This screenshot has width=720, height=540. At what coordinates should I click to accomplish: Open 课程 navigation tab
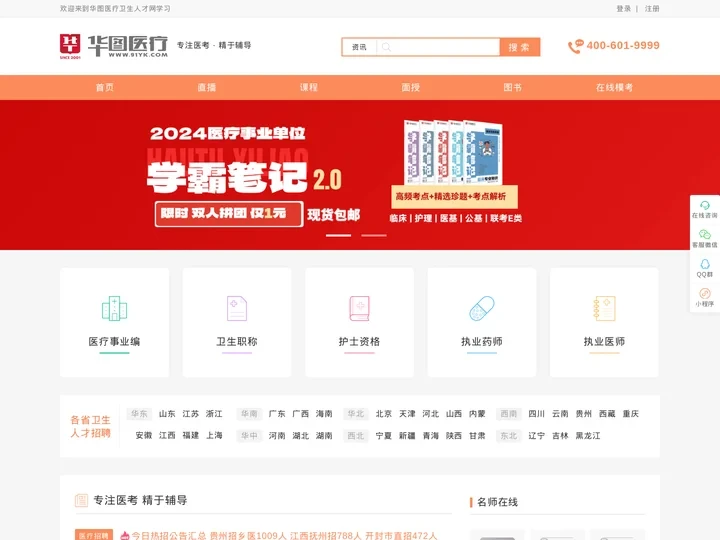pyautogui.click(x=309, y=87)
